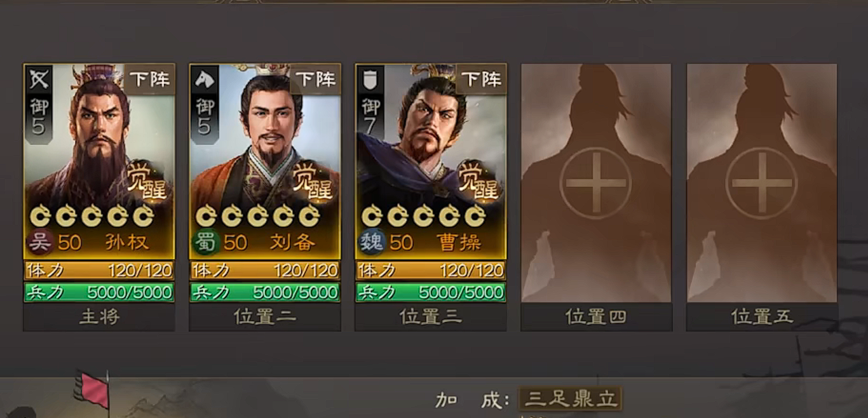Viewport: 868px width, 418px height.
Task: Click the 三足鼎立 bonus label
Action: click(571, 399)
